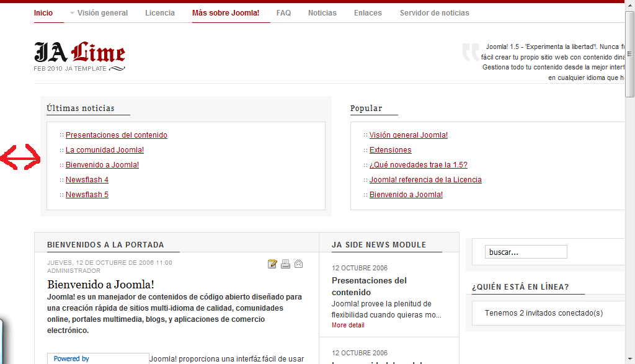
Task: Open Más sobre Joomla! menu item
Action: (x=226, y=13)
